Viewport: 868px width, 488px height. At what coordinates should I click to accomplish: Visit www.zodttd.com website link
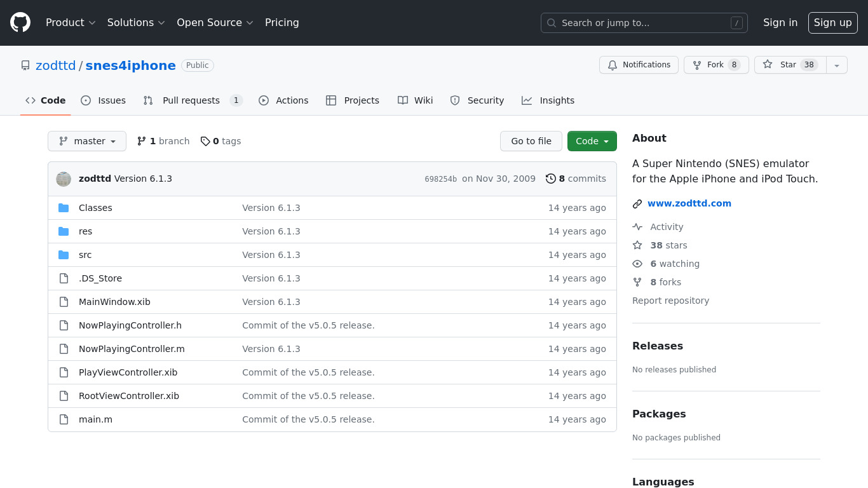(689, 203)
